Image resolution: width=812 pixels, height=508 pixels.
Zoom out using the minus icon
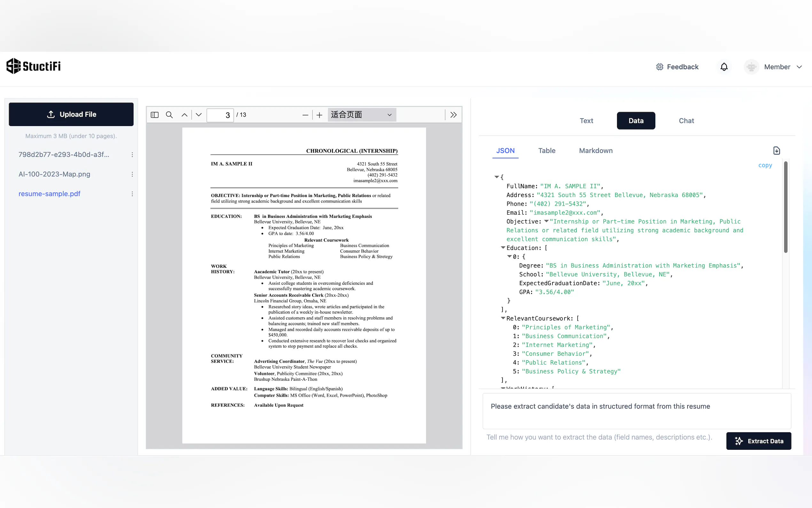tap(305, 115)
